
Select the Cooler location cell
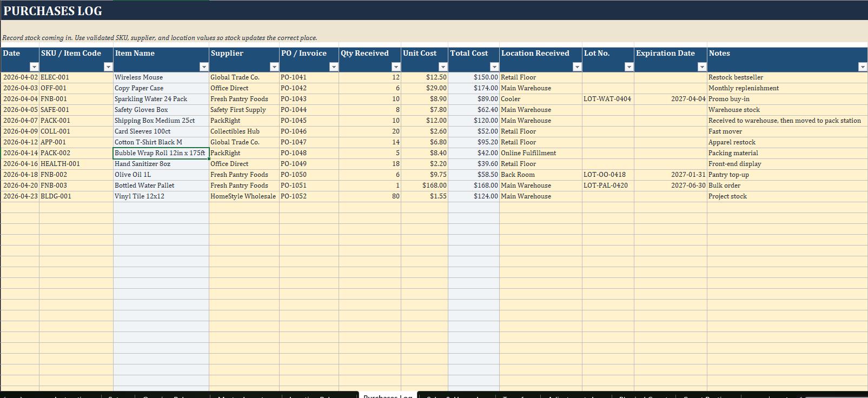pyautogui.click(x=541, y=99)
